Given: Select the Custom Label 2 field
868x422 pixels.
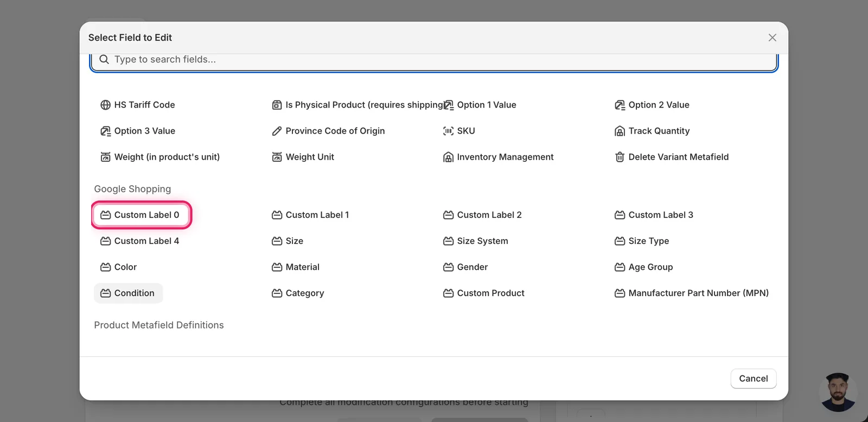Looking at the screenshot, I should point(483,215).
